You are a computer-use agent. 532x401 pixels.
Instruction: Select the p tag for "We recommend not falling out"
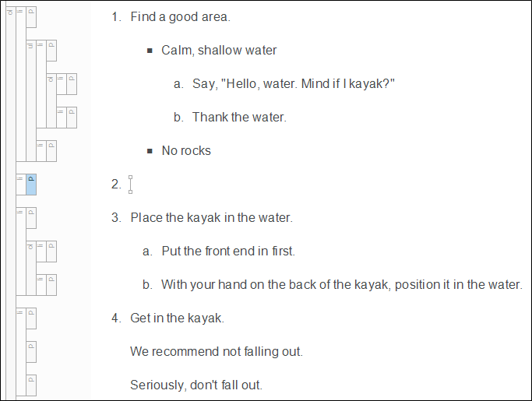31,351
